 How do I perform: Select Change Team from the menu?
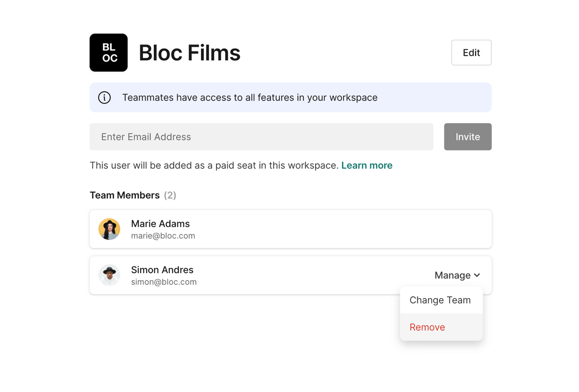click(440, 300)
